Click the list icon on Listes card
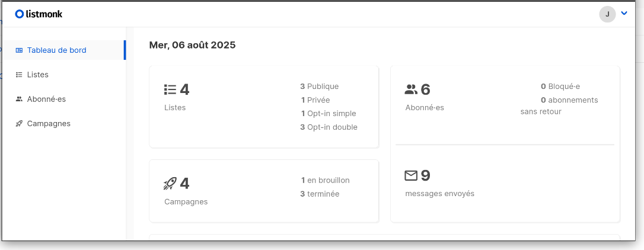644x250 pixels. tap(170, 89)
